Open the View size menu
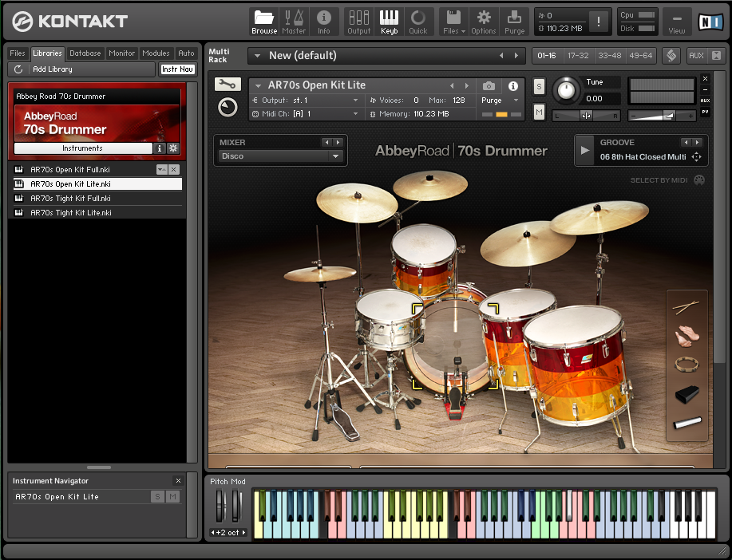 [x=676, y=22]
